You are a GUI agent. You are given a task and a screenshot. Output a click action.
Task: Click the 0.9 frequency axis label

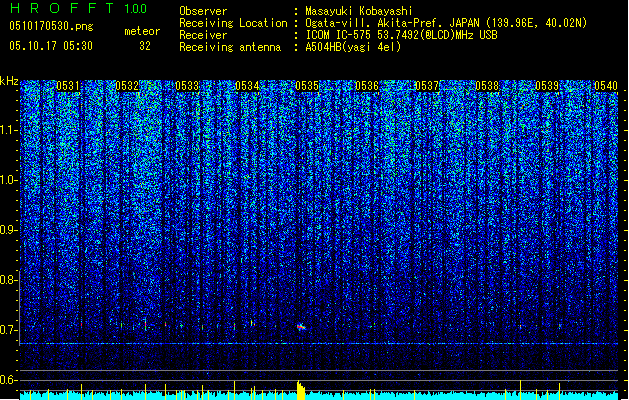(8, 230)
